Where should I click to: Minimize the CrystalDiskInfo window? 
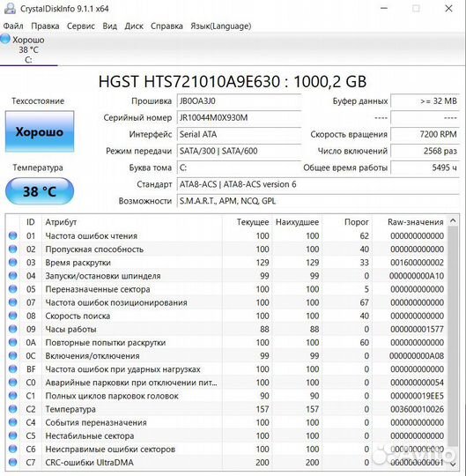point(384,9)
